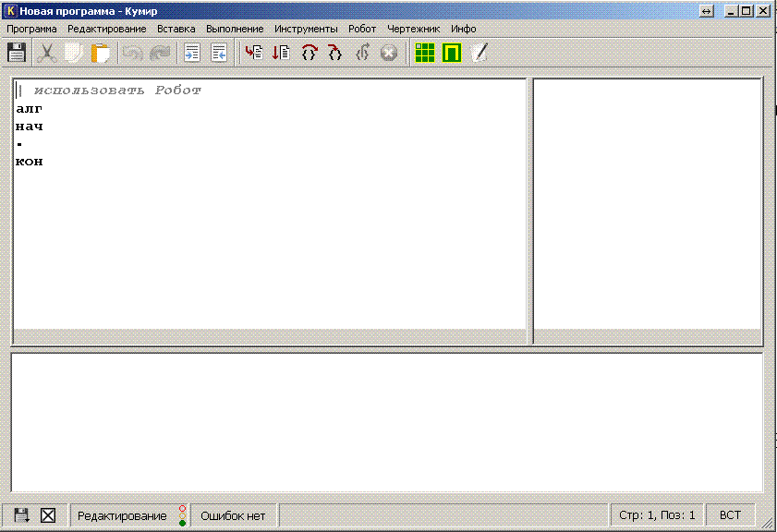777x532 pixels.
Task: Click crossed box icon in status bar
Action: (48, 515)
